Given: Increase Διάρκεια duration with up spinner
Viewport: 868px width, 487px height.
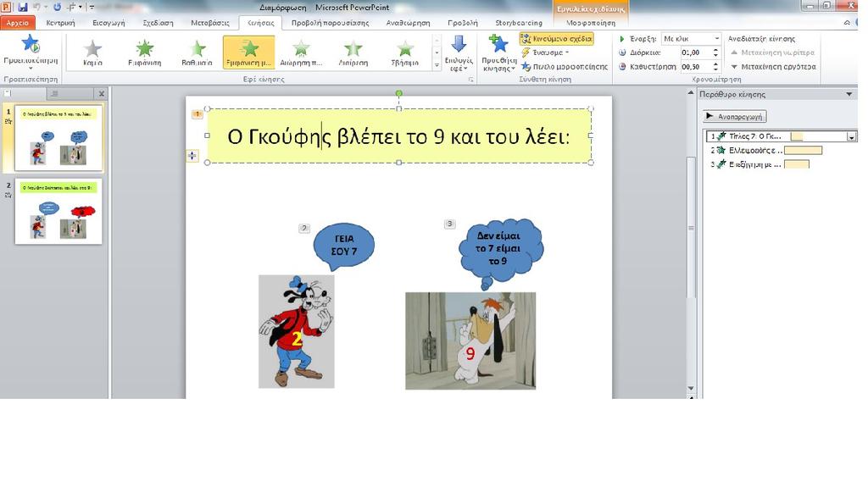Looking at the screenshot, I should 715,50.
